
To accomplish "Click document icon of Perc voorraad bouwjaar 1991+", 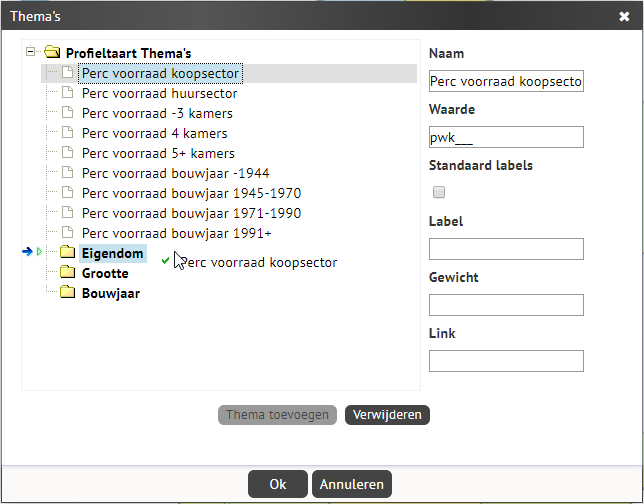I will tap(67, 232).
